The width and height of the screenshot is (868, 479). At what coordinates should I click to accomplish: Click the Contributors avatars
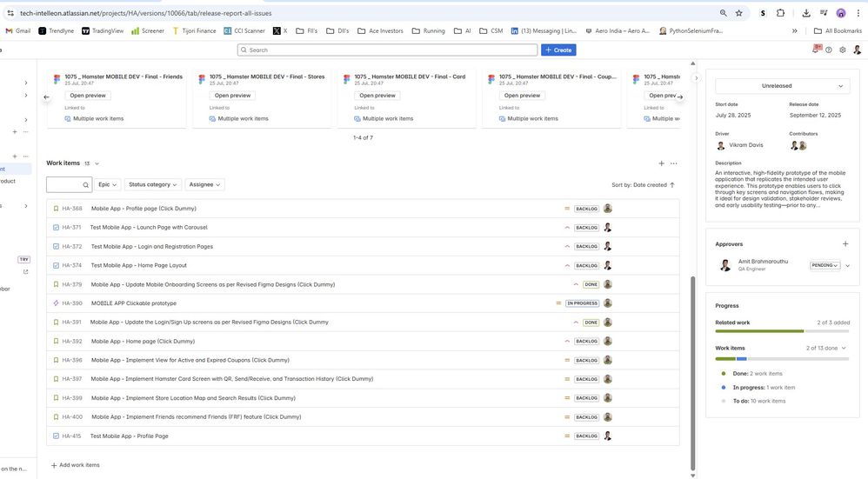(x=798, y=145)
